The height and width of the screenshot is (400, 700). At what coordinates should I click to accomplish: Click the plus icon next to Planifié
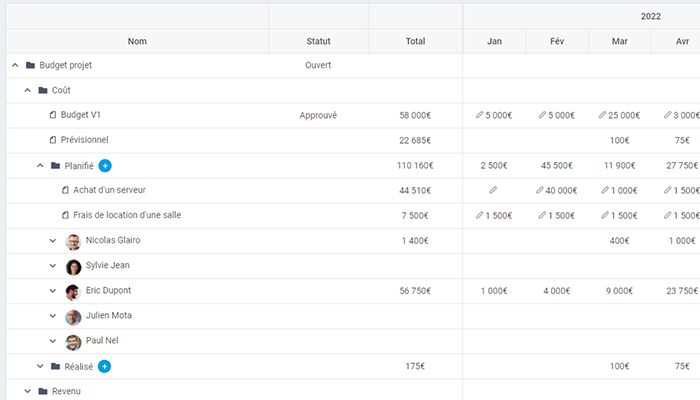105,165
